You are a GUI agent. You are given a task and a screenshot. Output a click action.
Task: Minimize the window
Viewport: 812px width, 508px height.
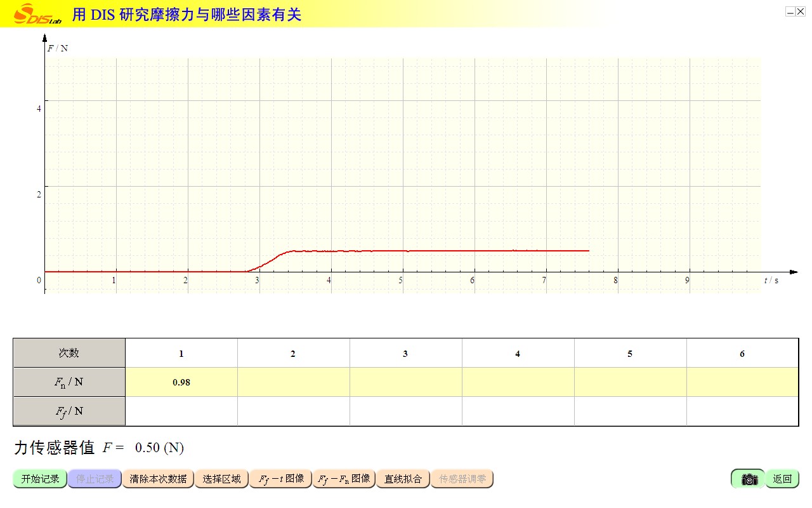tap(790, 11)
